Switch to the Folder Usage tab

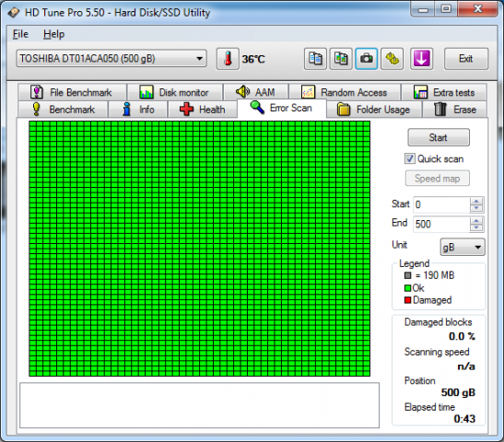[374, 110]
